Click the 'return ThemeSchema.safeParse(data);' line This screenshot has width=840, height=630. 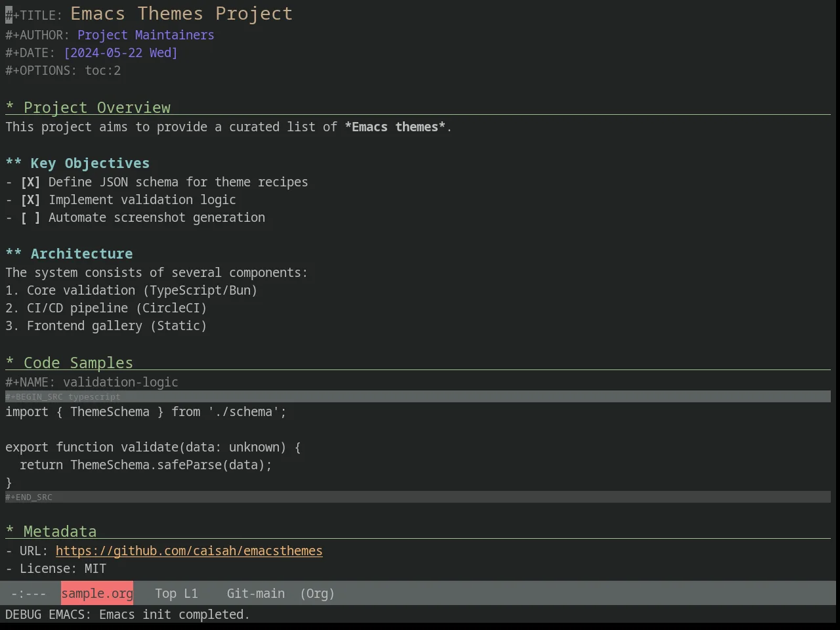(146, 465)
